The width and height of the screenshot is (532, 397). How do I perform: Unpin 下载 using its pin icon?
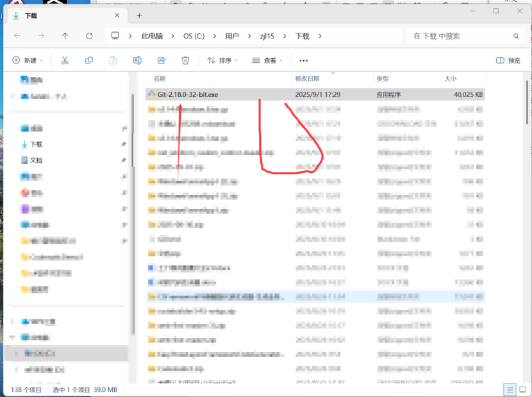click(124, 144)
